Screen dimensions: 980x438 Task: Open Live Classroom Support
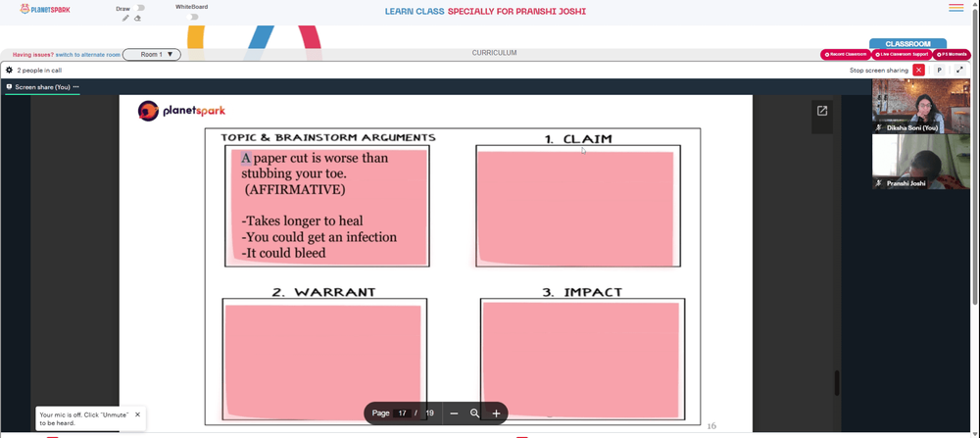coord(902,54)
